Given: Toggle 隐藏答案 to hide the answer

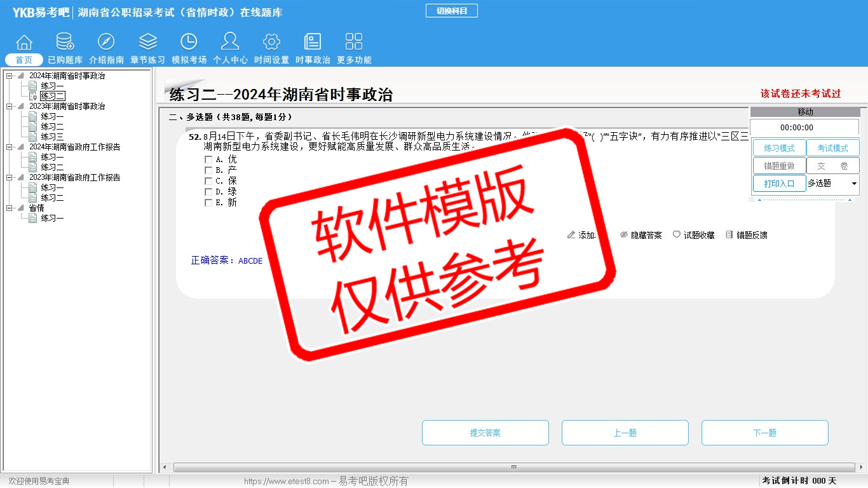Looking at the screenshot, I should pos(641,235).
